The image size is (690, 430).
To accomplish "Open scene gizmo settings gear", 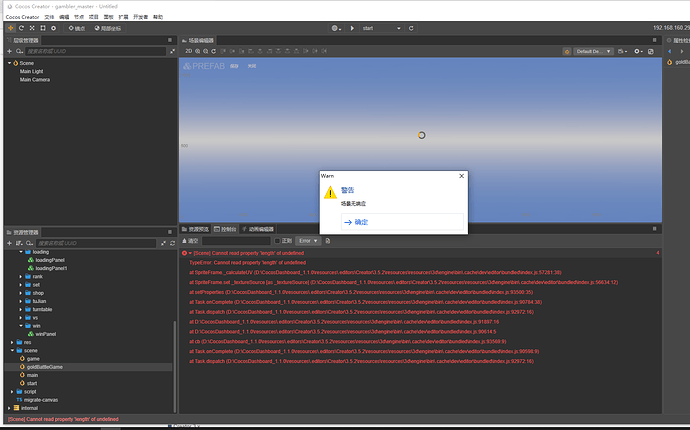I will coord(638,51).
